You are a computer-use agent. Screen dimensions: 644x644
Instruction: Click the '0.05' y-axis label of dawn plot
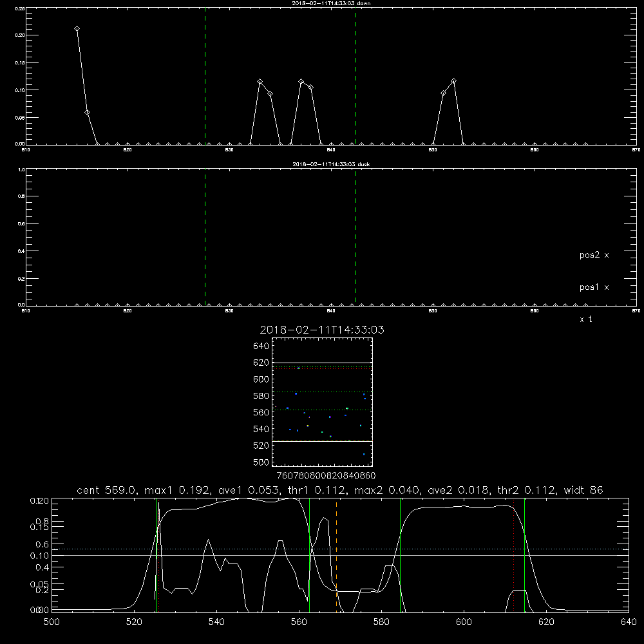(x=20, y=117)
